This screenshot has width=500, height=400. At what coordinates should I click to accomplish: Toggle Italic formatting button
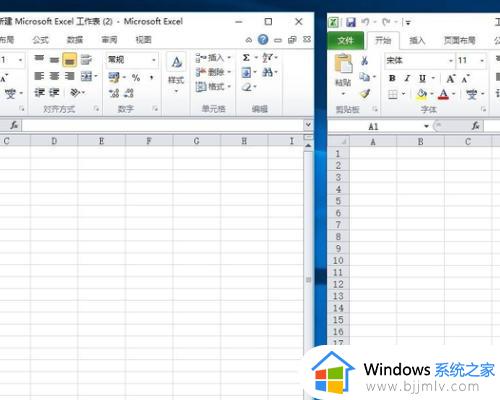[407, 78]
